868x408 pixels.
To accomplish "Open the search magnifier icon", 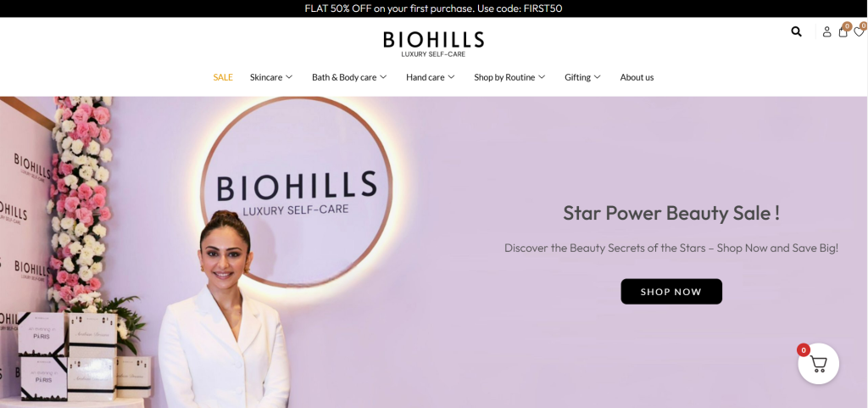I will pyautogui.click(x=796, y=31).
